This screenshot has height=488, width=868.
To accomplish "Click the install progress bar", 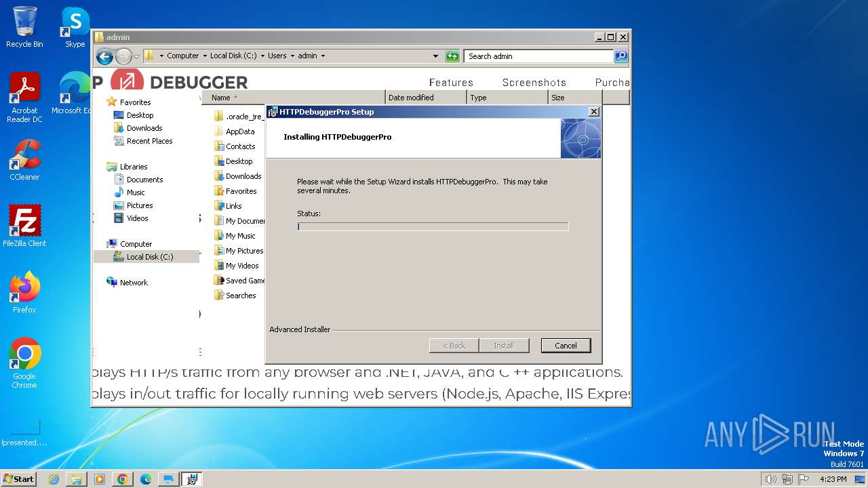I will (433, 226).
